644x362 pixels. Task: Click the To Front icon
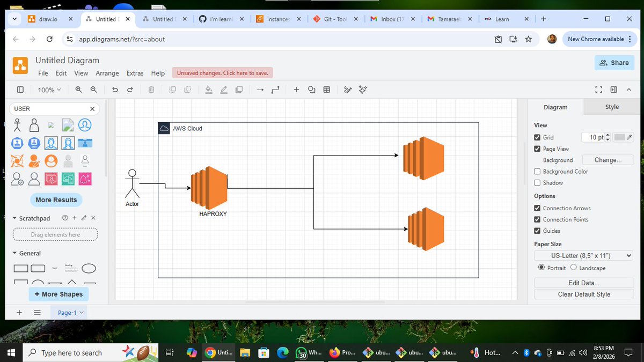(x=172, y=90)
